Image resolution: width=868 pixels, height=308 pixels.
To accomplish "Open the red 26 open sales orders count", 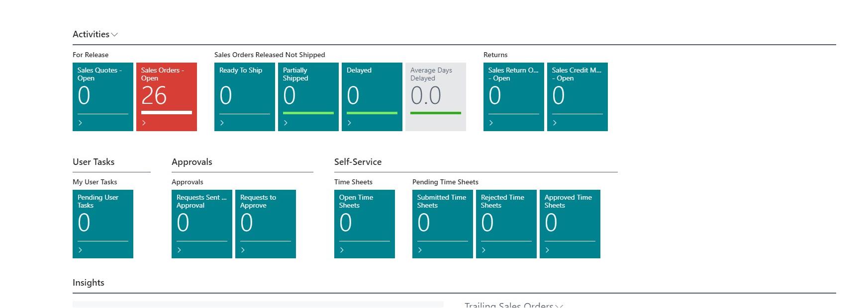I will 154,95.
